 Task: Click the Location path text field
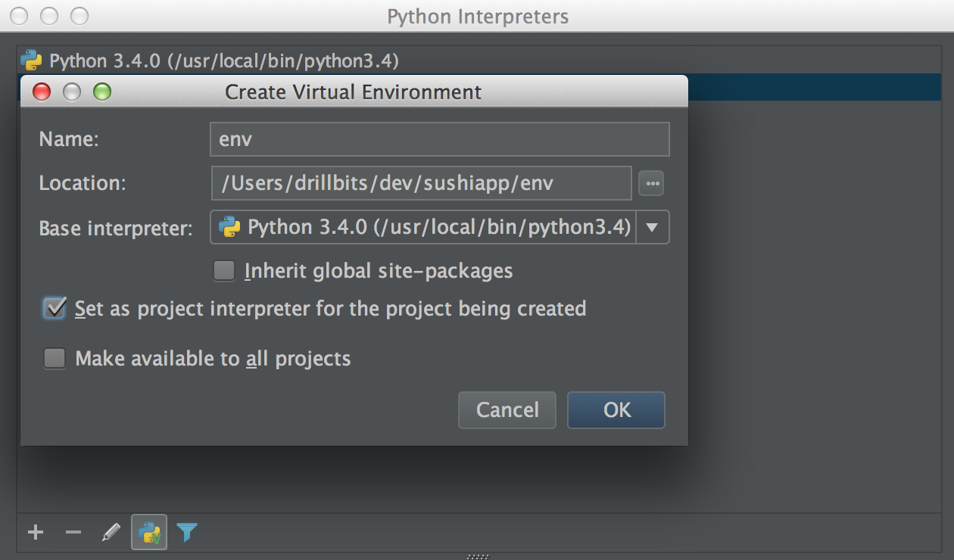[421, 182]
